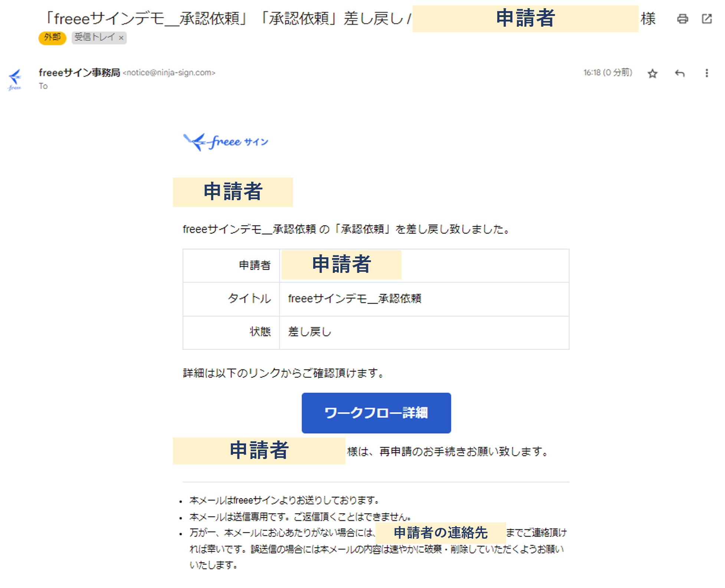Click the 状態 row label
Image resolution: width=725 pixels, height=588 pixels.
[260, 331]
